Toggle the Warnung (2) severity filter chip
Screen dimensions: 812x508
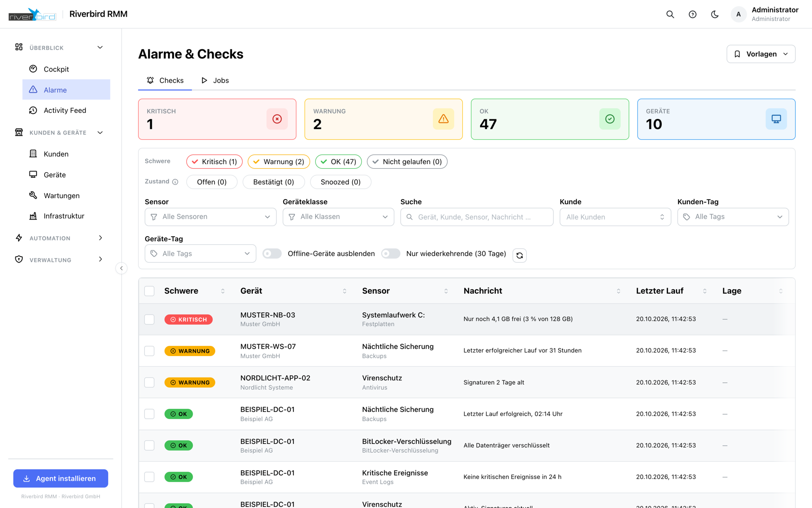[x=279, y=162]
